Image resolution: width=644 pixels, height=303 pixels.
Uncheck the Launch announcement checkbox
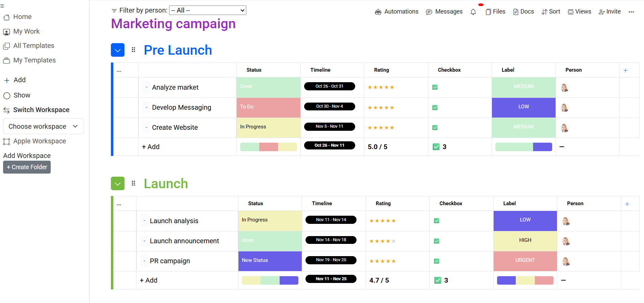click(x=436, y=241)
